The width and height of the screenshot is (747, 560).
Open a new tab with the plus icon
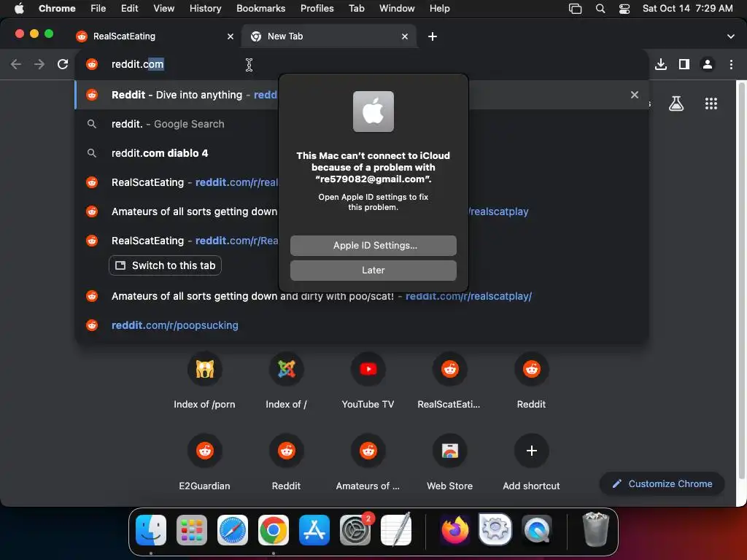432,36
